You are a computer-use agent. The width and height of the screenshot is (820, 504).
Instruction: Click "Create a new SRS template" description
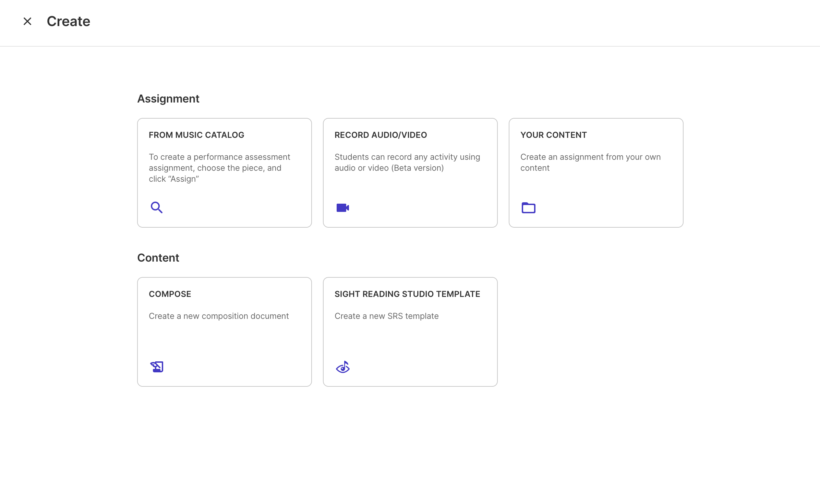pos(386,316)
